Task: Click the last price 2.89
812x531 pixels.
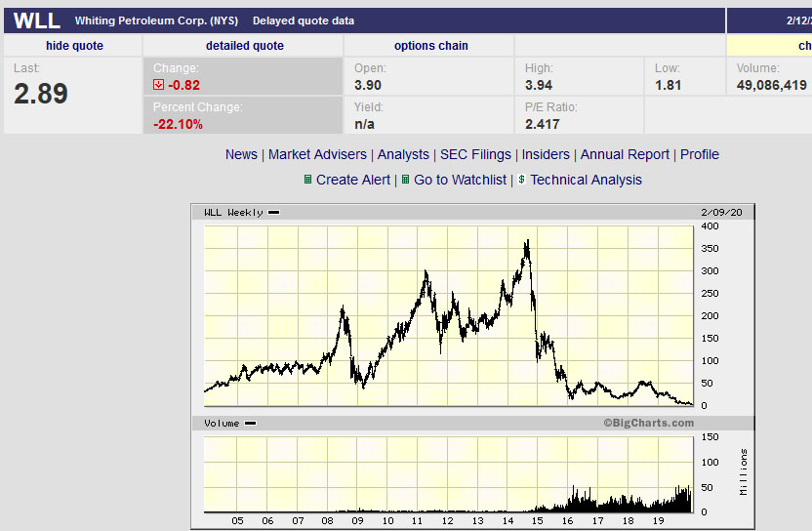Action: [x=41, y=94]
